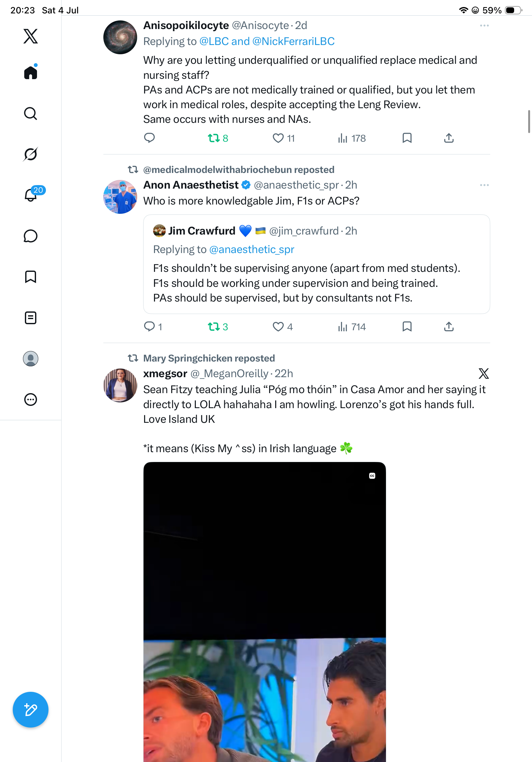Toggle closed captions on the video
The image size is (532, 762).
pyautogui.click(x=372, y=476)
